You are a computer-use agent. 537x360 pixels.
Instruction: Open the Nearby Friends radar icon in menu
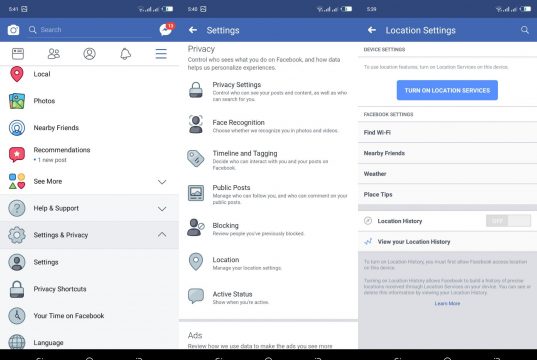[17, 128]
